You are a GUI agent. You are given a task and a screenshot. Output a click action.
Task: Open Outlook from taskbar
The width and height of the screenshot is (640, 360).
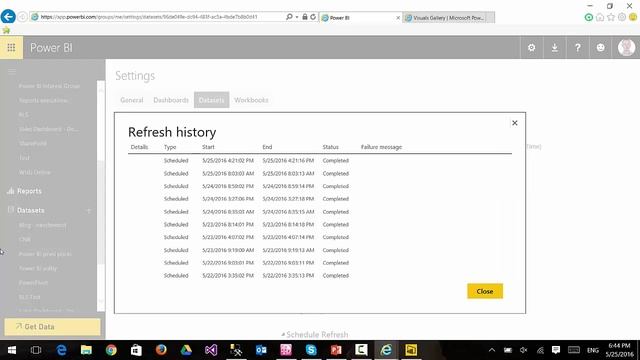click(x=261, y=350)
